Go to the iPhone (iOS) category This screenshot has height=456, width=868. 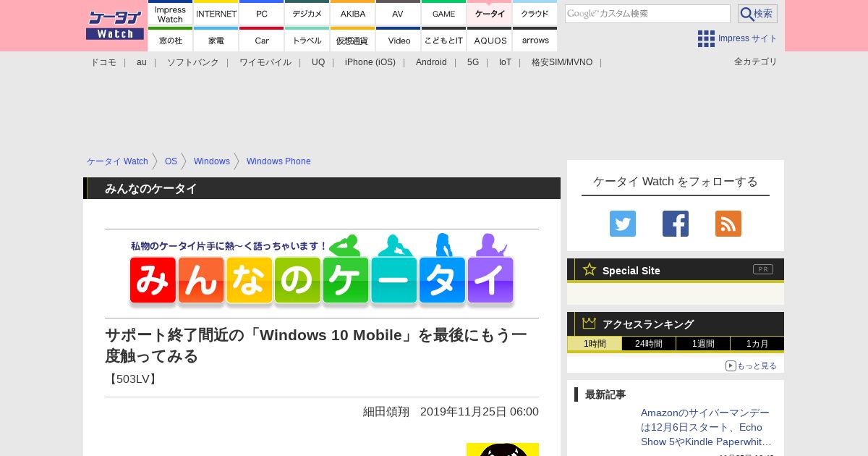370,62
